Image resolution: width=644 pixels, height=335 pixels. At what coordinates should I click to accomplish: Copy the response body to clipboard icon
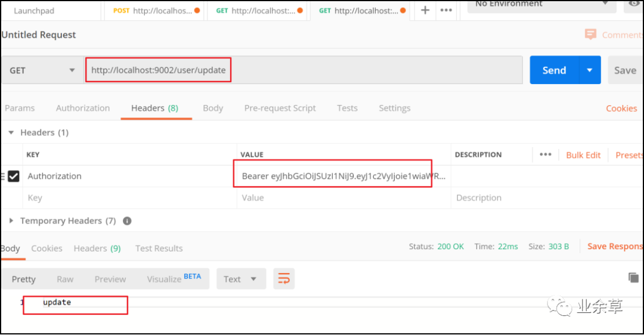pos(633,278)
